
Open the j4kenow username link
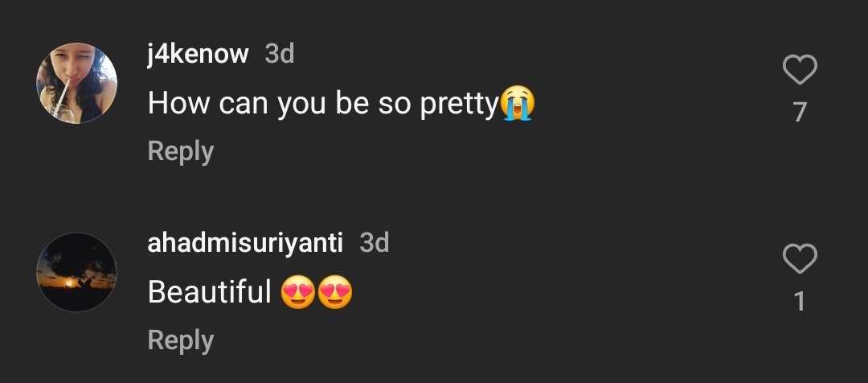pos(198,54)
